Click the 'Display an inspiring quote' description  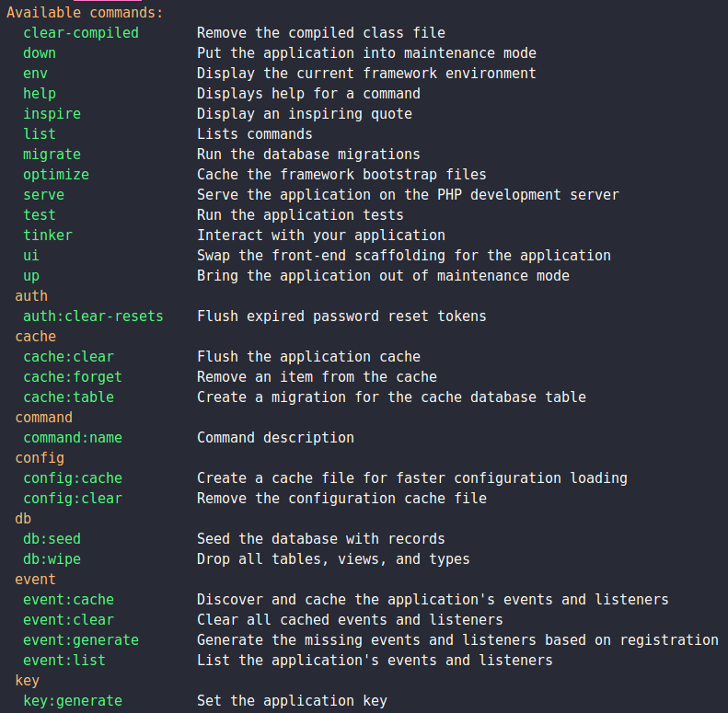(x=305, y=114)
